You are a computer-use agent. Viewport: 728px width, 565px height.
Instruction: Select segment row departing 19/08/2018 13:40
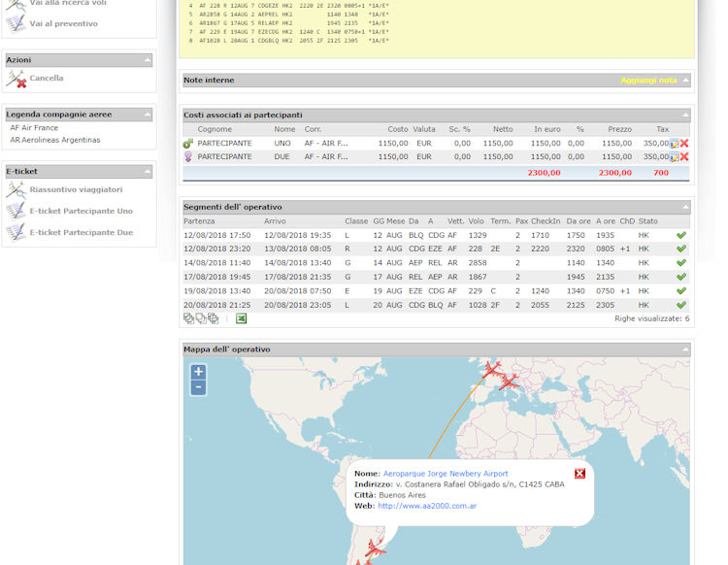coord(436,291)
